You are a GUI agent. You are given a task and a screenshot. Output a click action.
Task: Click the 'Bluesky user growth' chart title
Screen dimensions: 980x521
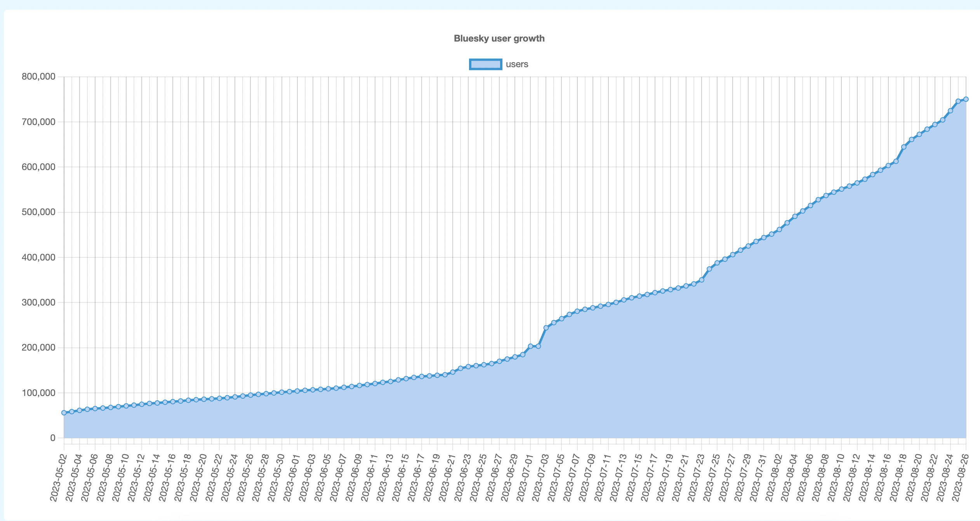pyautogui.click(x=499, y=38)
